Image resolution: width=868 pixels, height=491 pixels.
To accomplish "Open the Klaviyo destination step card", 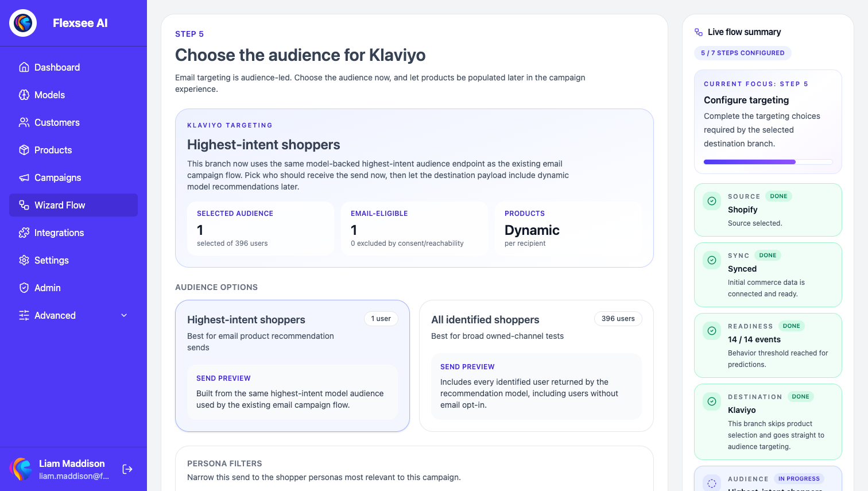I will coord(768,422).
